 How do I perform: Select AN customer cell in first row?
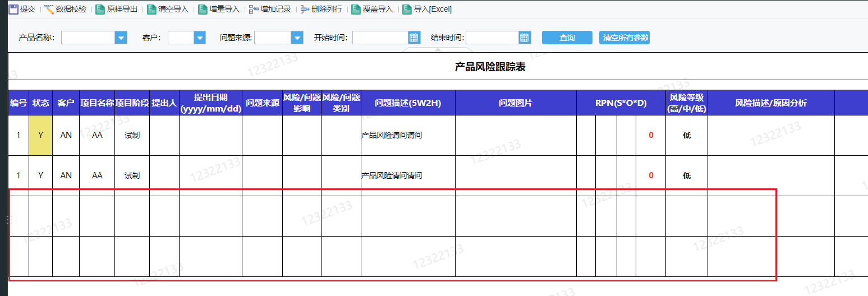(x=66, y=135)
